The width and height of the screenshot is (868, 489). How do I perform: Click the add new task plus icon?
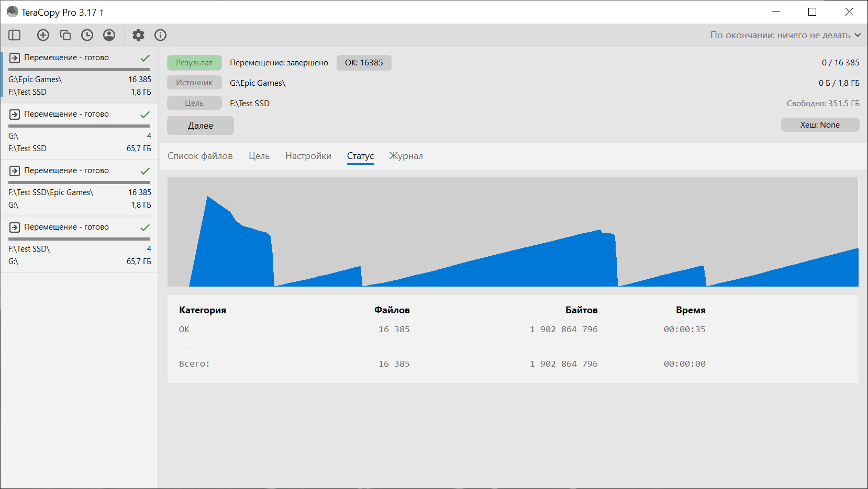[43, 35]
